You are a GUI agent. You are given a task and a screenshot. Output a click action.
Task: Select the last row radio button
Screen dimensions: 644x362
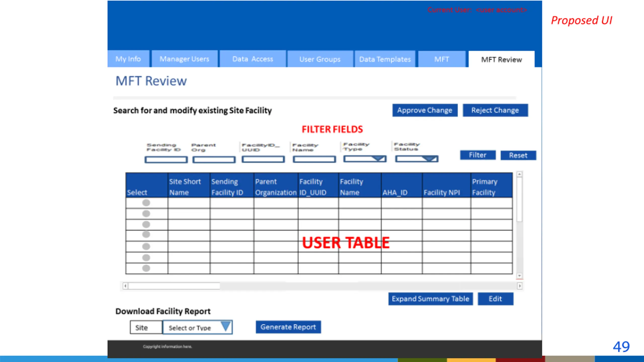pyautogui.click(x=146, y=268)
